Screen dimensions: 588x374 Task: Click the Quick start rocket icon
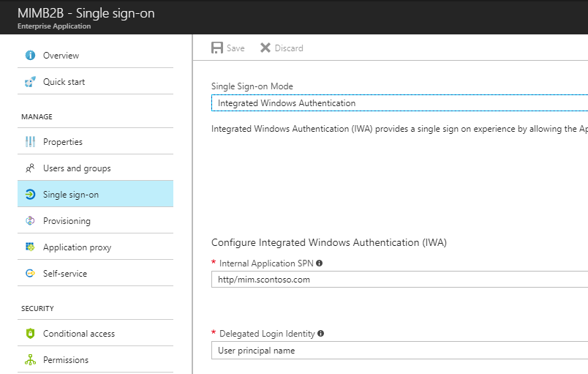[30, 81]
